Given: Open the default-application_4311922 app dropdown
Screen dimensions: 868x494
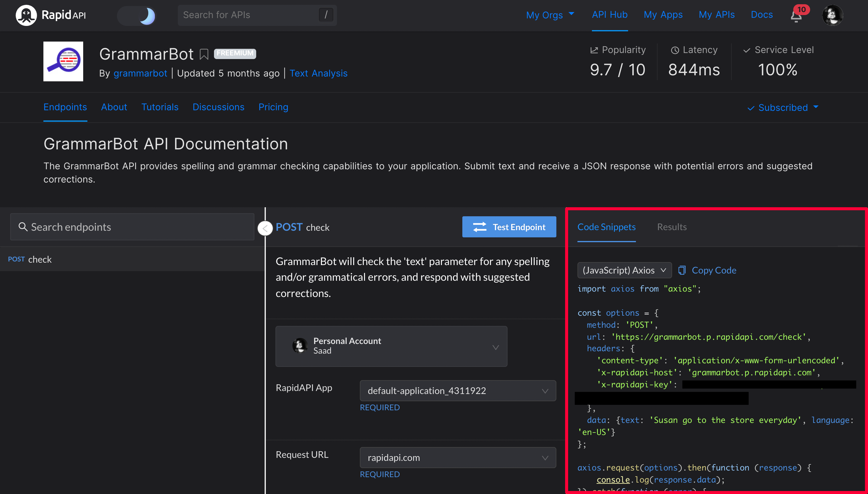Looking at the screenshot, I should coord(457,390).
